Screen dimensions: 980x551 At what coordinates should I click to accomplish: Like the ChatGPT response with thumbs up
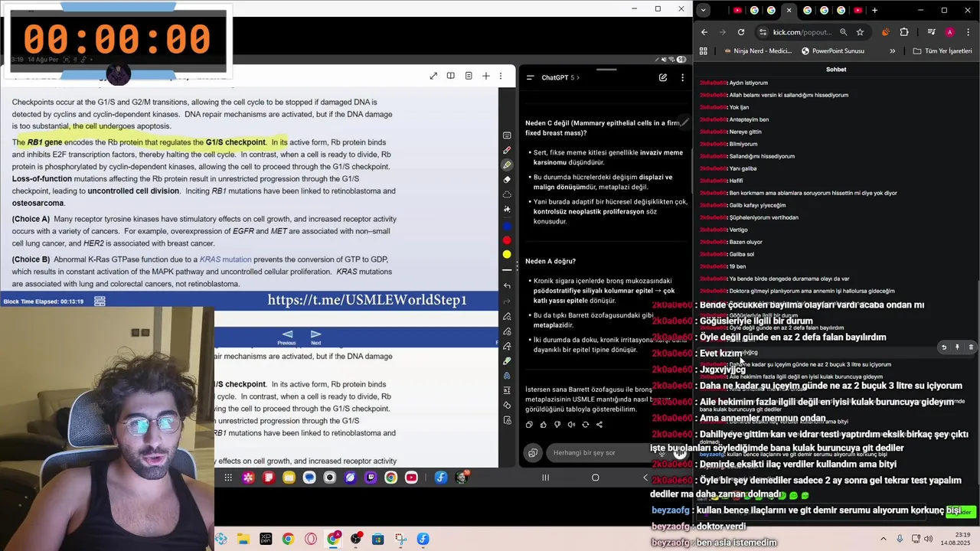pyautogui.click(x=543, y=424)
